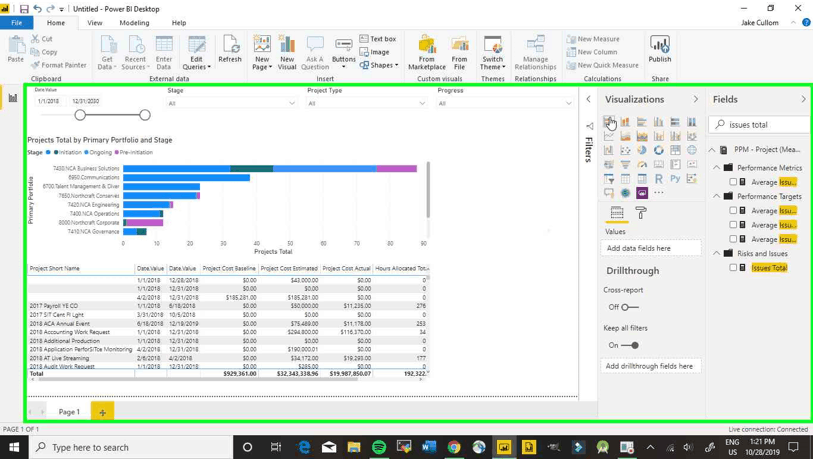The width and height of the screenshot is (814, 460).
Task: Open the Help ribbon tab
Action: pos(179,23)
